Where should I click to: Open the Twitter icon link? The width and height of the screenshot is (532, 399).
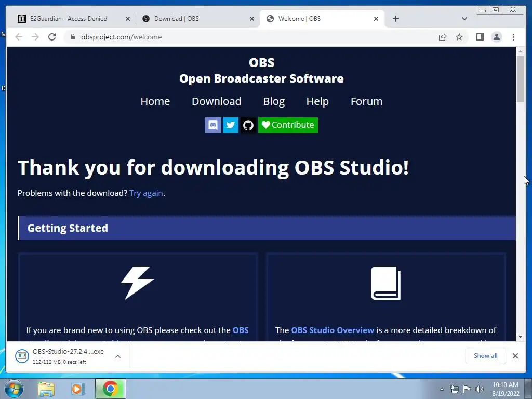(230, 125)
